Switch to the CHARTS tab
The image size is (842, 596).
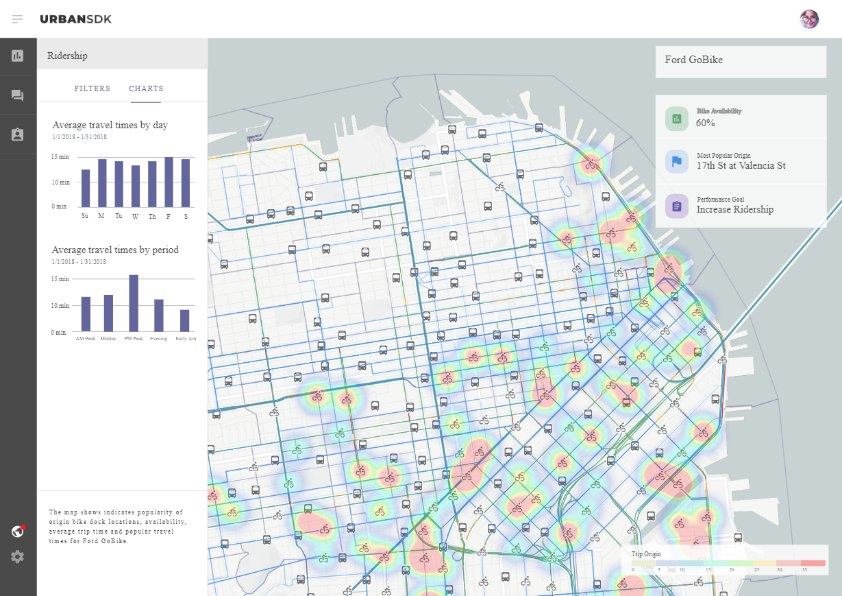(146, 89)
